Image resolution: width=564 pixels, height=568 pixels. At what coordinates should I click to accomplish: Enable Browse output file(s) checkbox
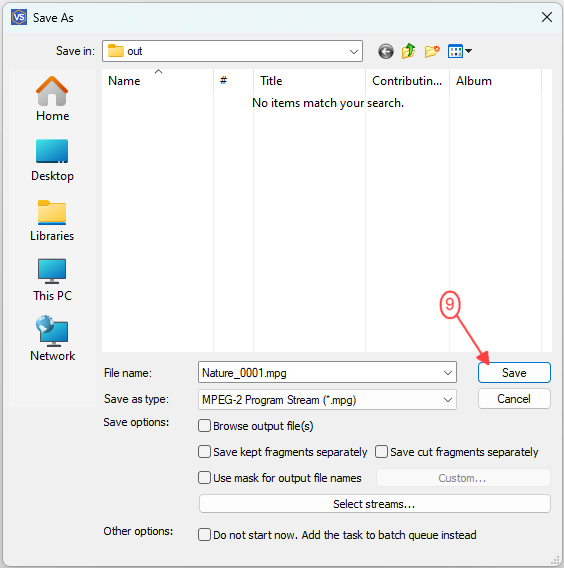[204, 426]
